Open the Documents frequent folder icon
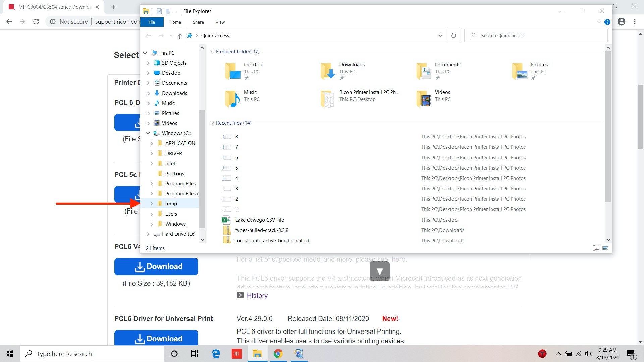 (x=424, y=71)
